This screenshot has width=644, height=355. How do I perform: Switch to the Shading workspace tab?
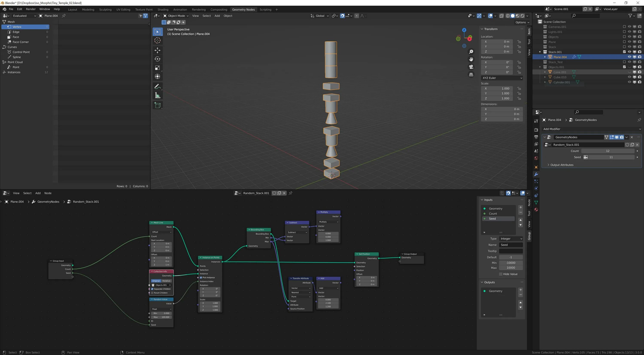click(163, 9)
